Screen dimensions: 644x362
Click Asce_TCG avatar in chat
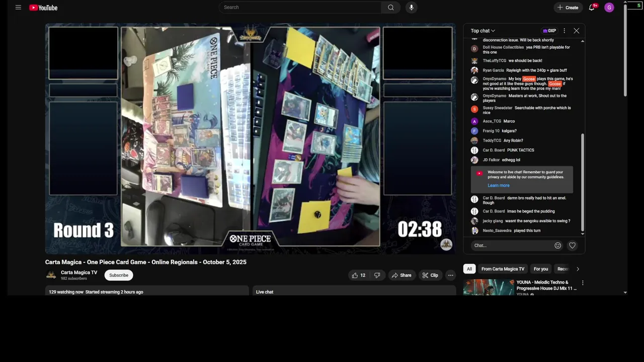(474, 121)
